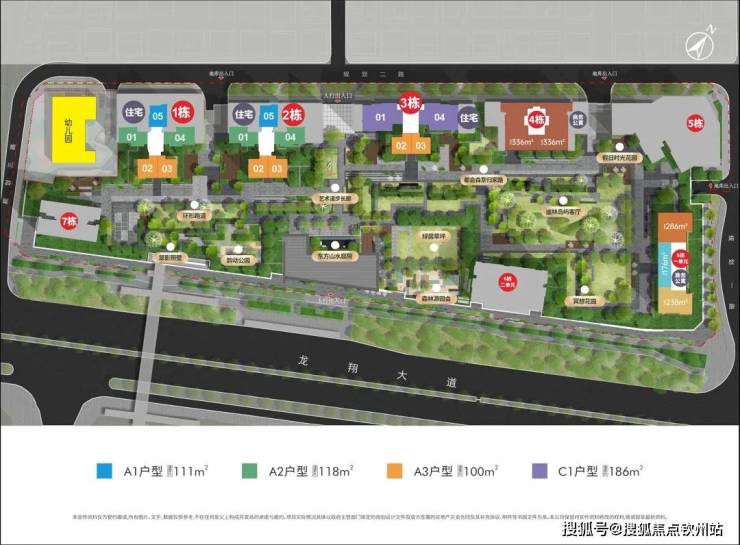Click the 森林游园会 label

point(436,299)
